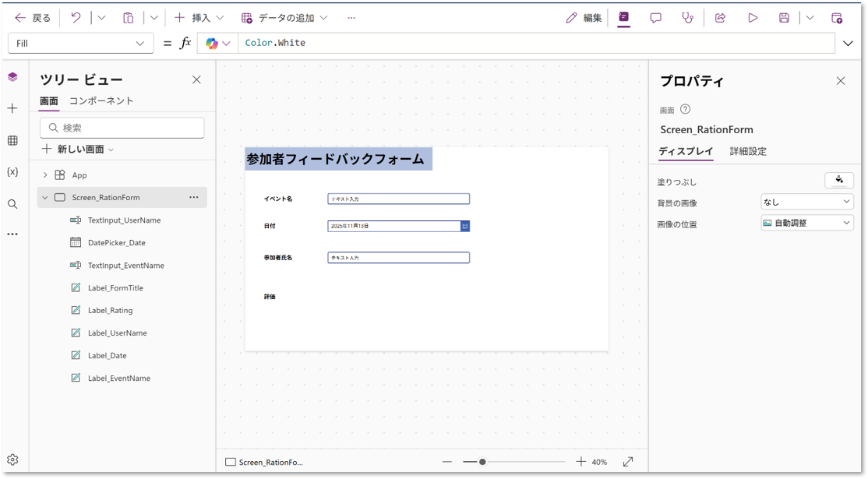Click the 塗りつぶし color picker button
Image resolution: width=868 pixels, height=479 pixels.
(839, 181)
